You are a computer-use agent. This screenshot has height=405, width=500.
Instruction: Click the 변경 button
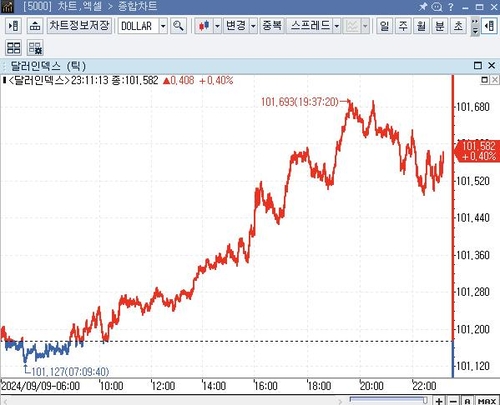click(x=236, y=26)
